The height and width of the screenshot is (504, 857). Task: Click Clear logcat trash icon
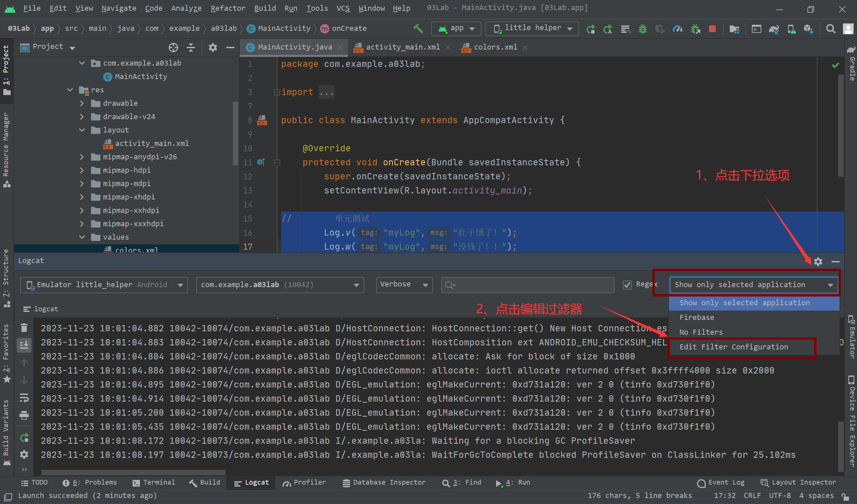[24, 328]
